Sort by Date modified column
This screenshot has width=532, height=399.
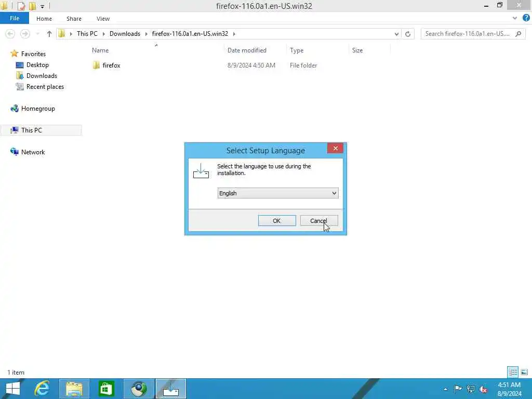tap(247, 50)
